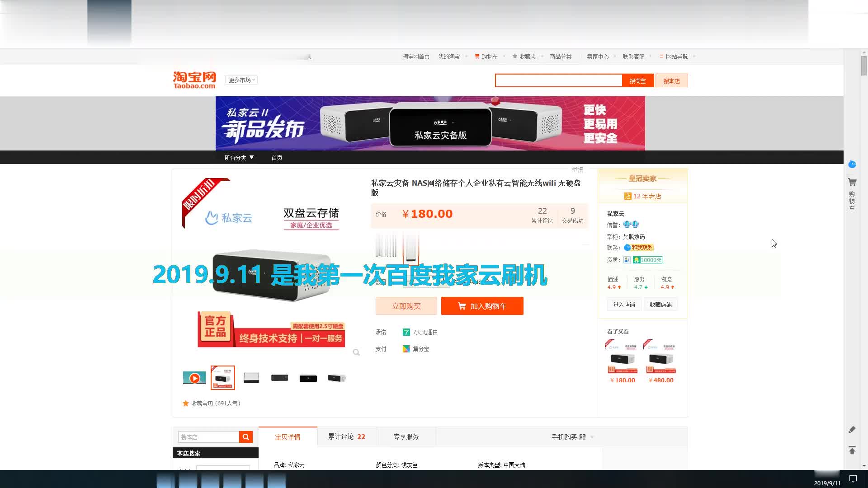Image resolution: width=868 pixels, height=488 pixels.
Task: Open Windows notification center icon
Action: [853, 479]
